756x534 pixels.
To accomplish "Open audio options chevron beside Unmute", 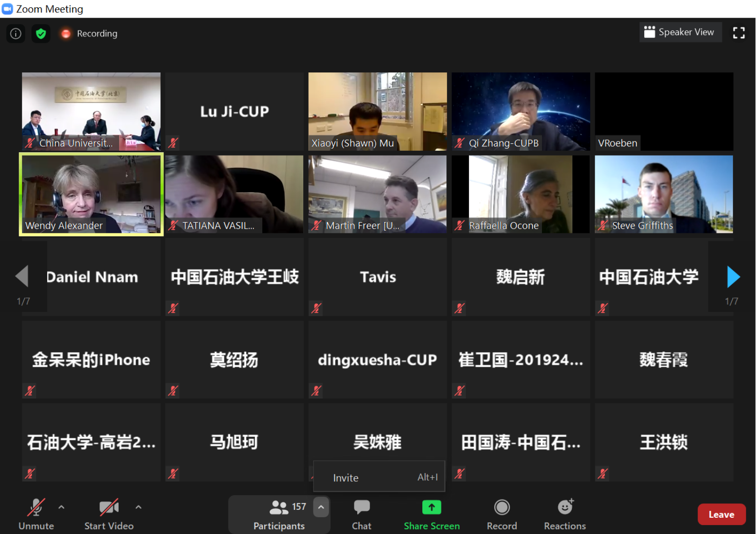I will (x=61, y=507).
